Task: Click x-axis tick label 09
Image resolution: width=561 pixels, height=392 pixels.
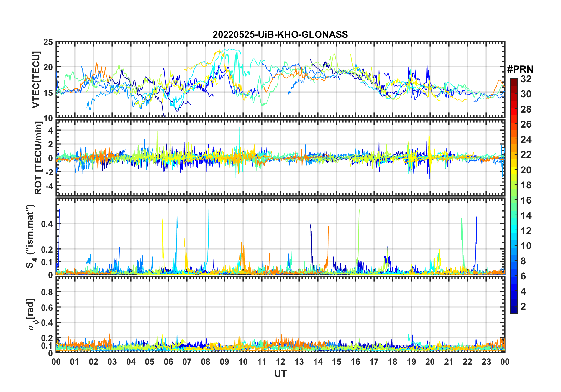Action: tap(224, 362)
